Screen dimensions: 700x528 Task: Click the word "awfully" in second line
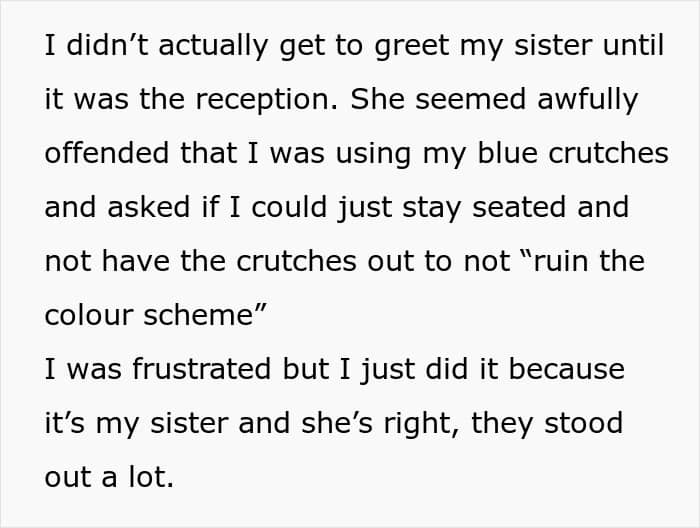click(x=588, y=99)
